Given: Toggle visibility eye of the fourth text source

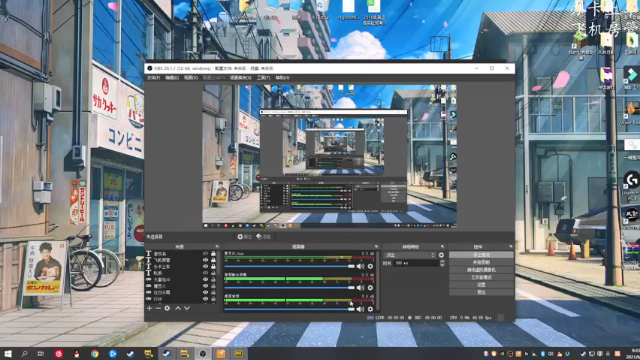Looking at the screenshot, I should [205, 273].
